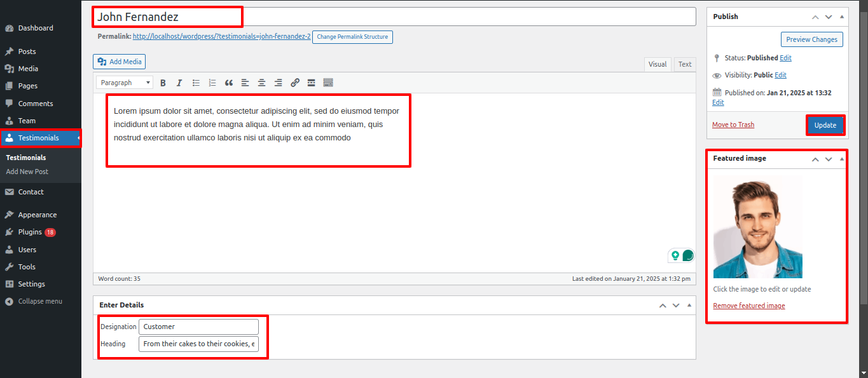Click the featured image thumbnail
The image size is (868, 378).
coord(758,227)
